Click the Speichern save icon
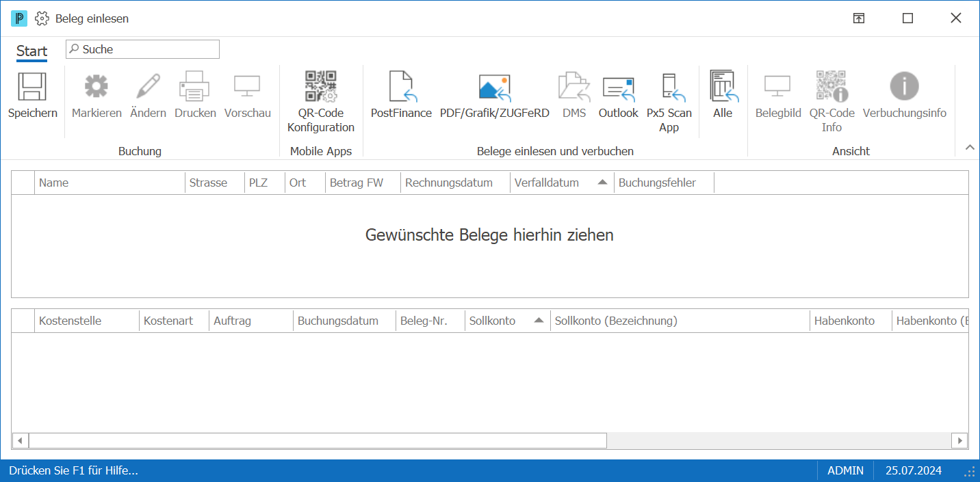Image resolution: width=980 pixels, height=482 pixels. click(32, 87)
